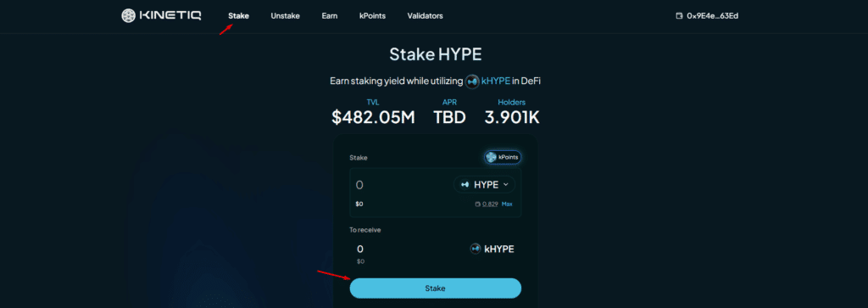Click the wallet balance icon next to 0.829

tap(478, 204)
